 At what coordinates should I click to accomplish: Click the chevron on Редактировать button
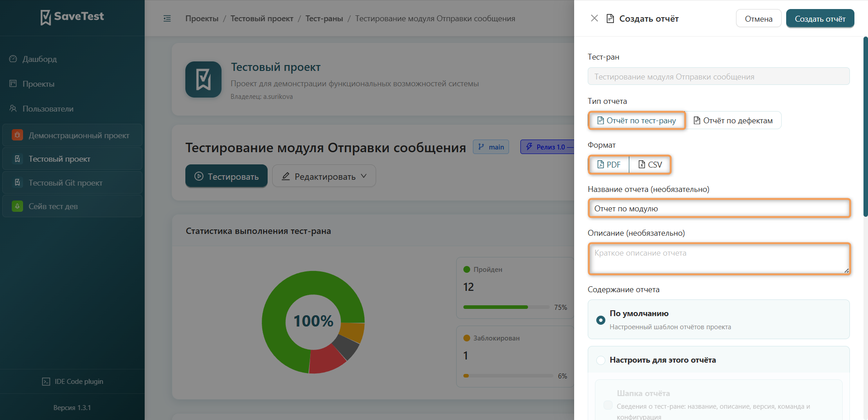coord(364,176)
